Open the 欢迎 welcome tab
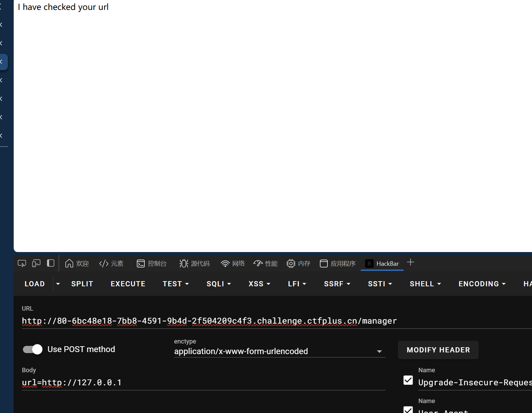The width and height of the screenshot is (532, 413). pos(77,263)
